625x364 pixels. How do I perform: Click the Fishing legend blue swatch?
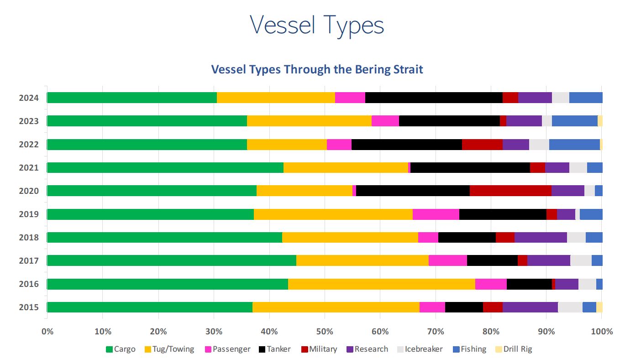coord(455,349)
